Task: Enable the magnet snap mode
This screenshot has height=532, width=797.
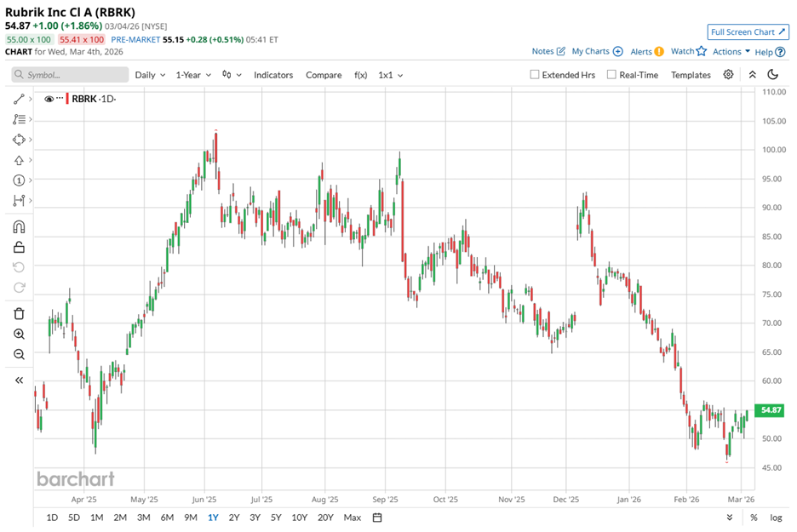Action: pyautogui.click(x=19, y=227)
